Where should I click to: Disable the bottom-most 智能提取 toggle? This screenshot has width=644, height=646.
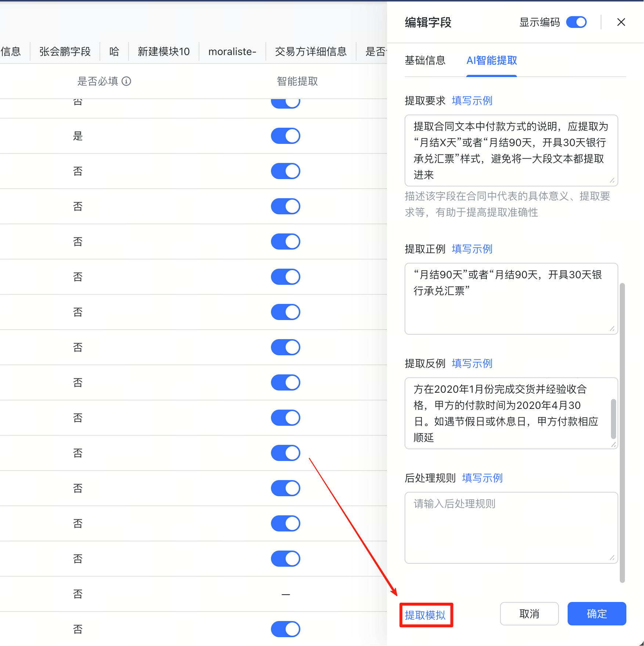point(286,629)
